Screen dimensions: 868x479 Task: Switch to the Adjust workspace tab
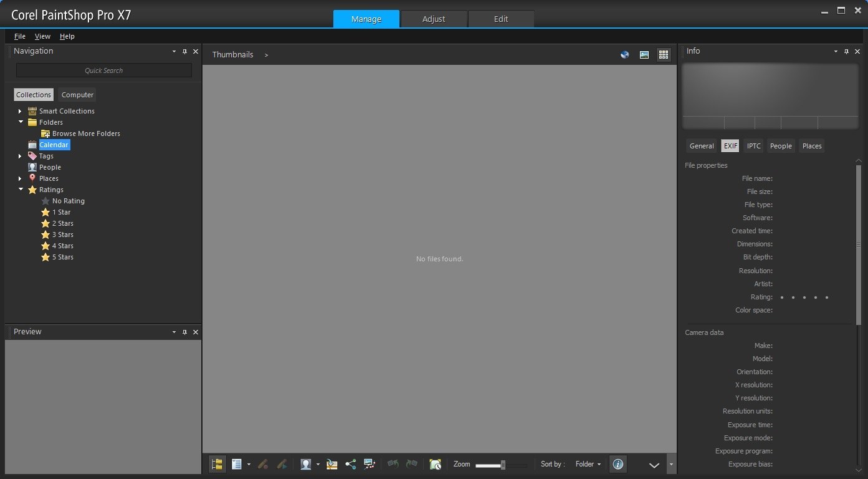click(434, 19)
